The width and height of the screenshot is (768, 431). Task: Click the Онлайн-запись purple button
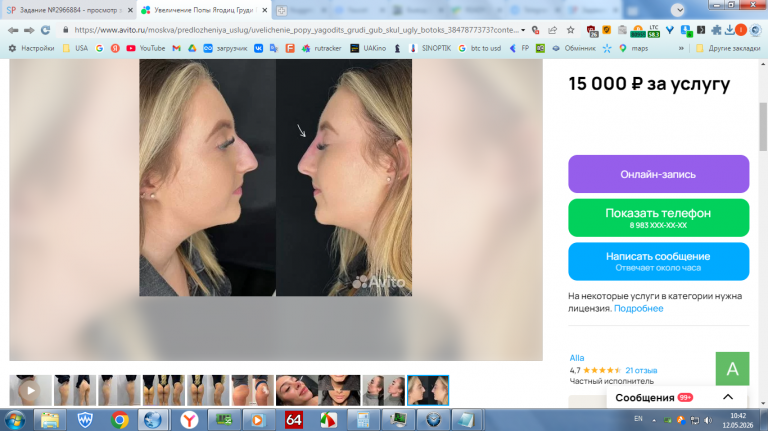(x=658, y=174)
